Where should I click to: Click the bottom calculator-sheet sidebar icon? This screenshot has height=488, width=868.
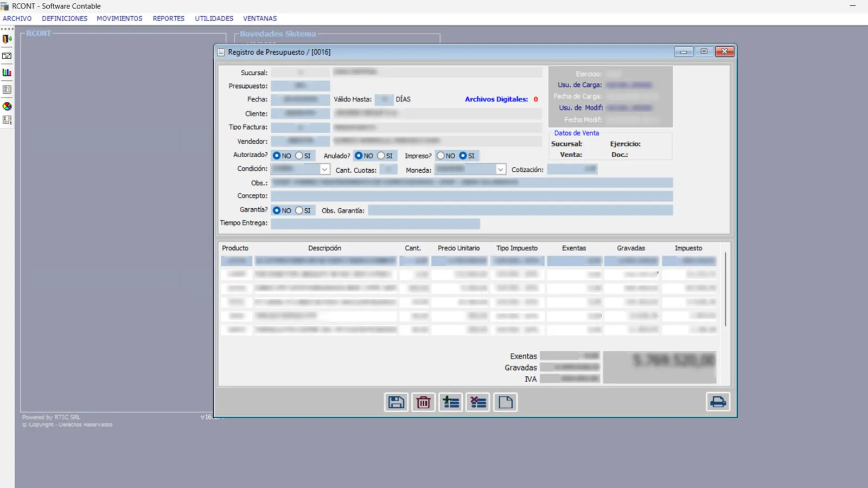[x=7, y=120]
